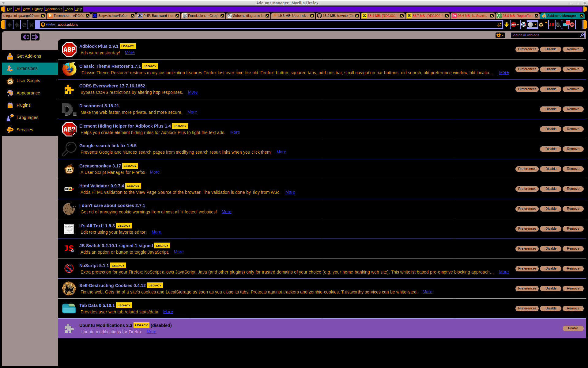Click the Disconnect D toolbar icon
588x368 pixels.
tap(558, 25)
